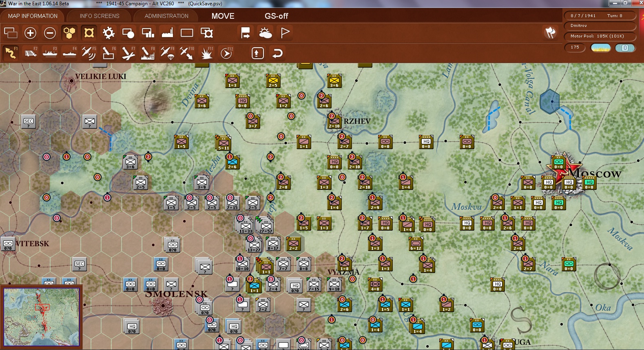Toggle the hex grid overlay
This screenshot has width=644, height=350.
69,33
